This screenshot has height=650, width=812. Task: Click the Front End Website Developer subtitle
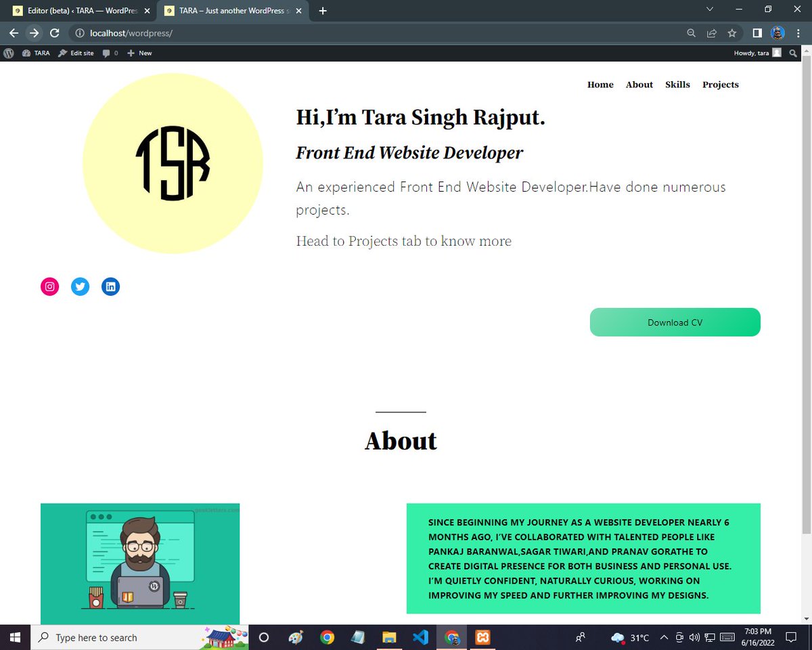coord(409,153)
